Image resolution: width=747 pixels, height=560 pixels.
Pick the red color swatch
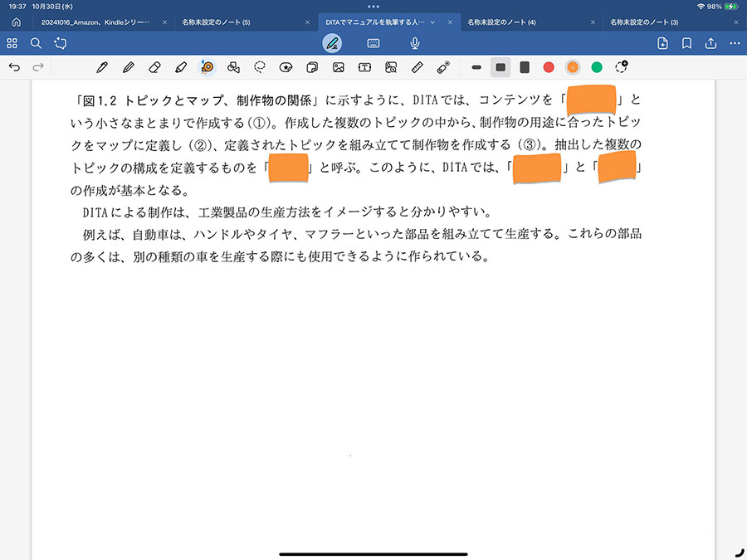point(549,67)
